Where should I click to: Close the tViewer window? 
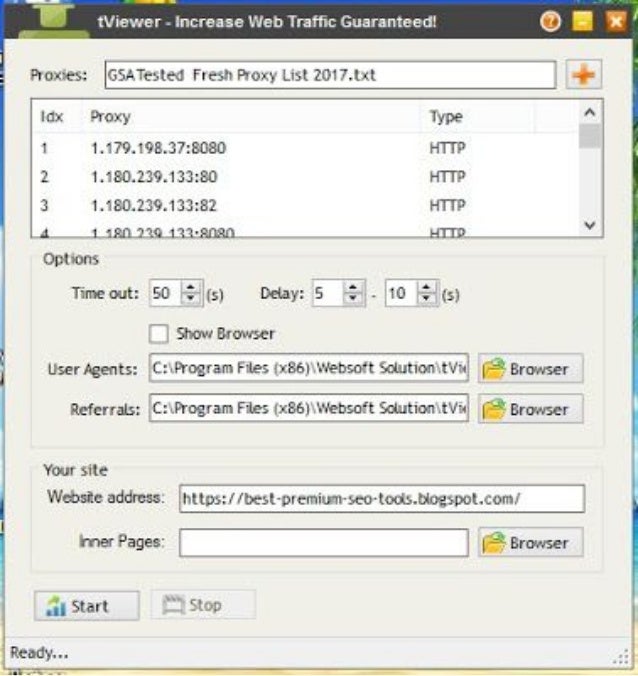[616, 21]
